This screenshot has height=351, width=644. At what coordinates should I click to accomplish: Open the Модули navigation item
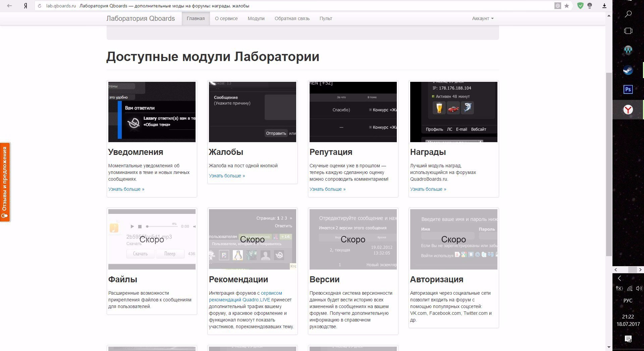point(256,18)
